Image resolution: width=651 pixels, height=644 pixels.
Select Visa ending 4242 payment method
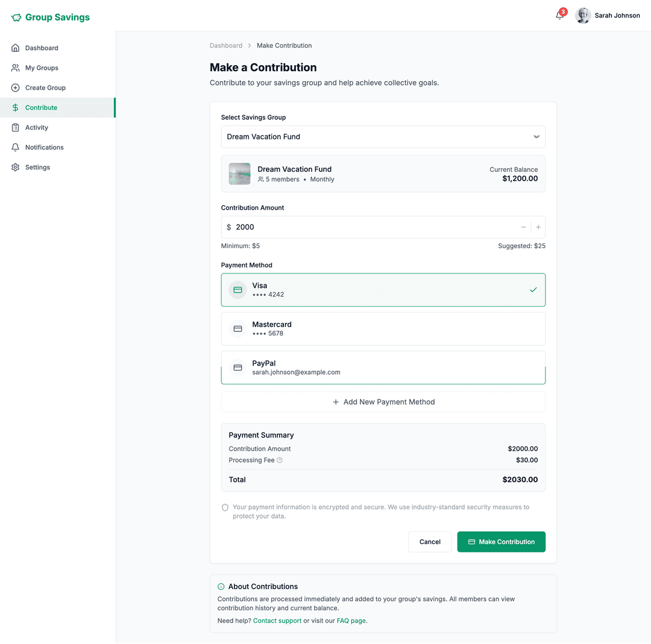[x=383, y=290]
